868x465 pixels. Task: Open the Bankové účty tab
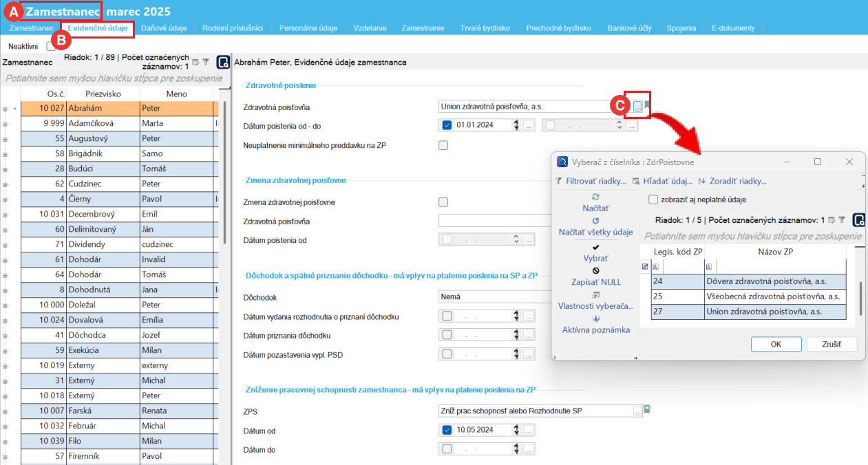pyautogui.click(x=628, y=28)
